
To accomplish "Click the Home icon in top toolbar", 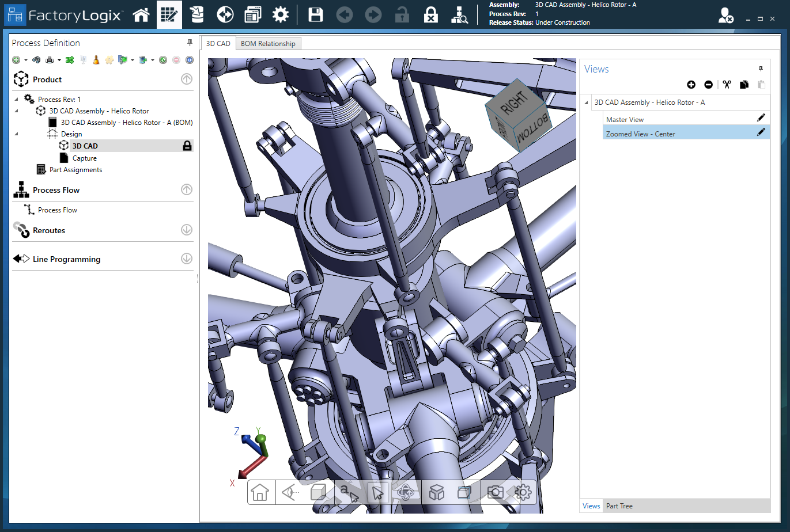I will click(x=141, y=15).
